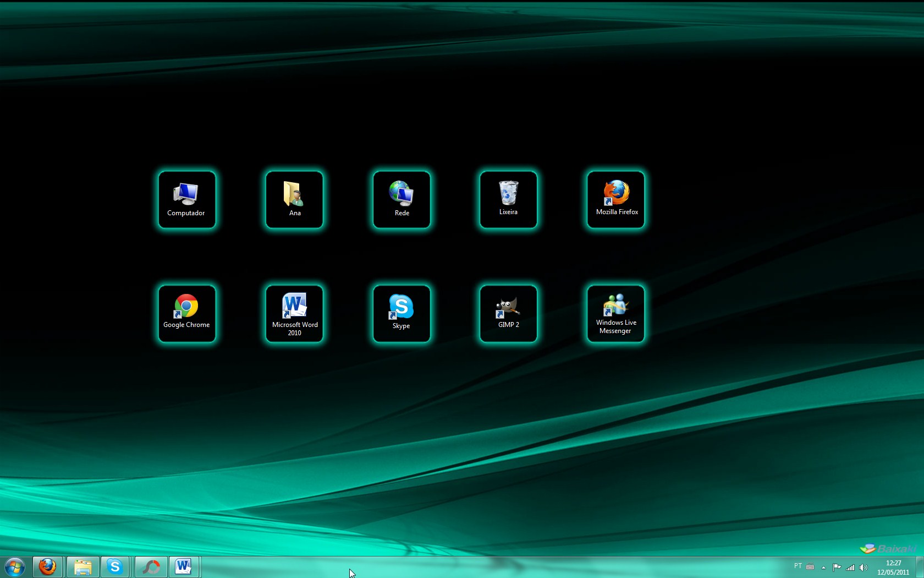Open the Windows Start menu orb
The height and width of the screenshot is (578, 924).
[14, 567]
